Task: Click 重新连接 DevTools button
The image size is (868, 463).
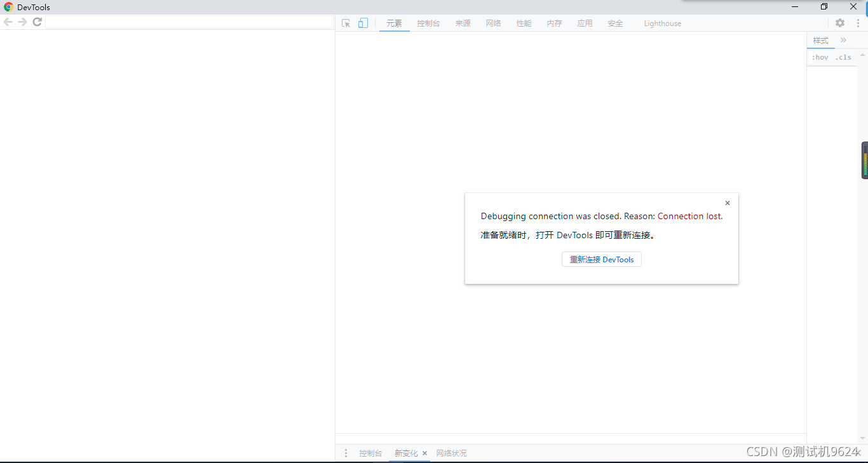Action: click(602, 259)
